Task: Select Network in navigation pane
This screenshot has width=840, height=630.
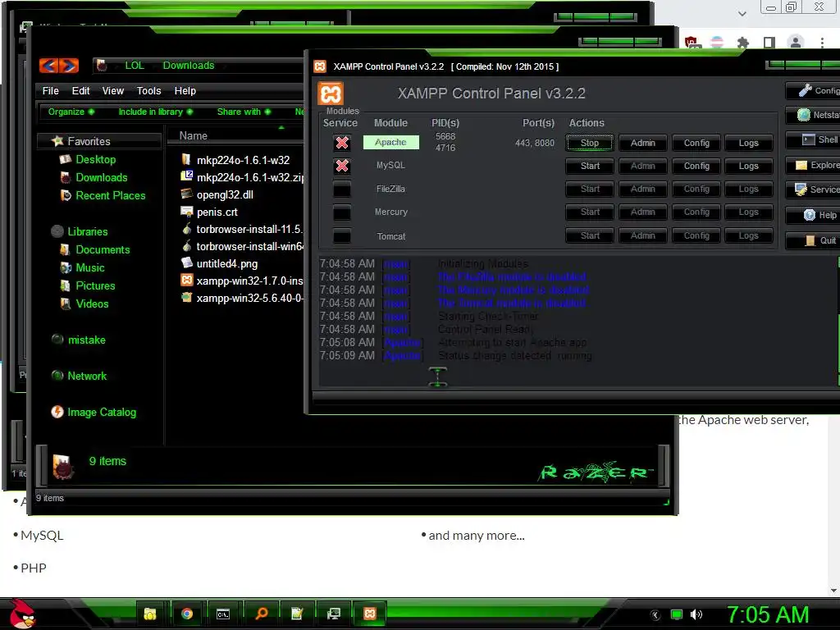Action: (87, 376)
